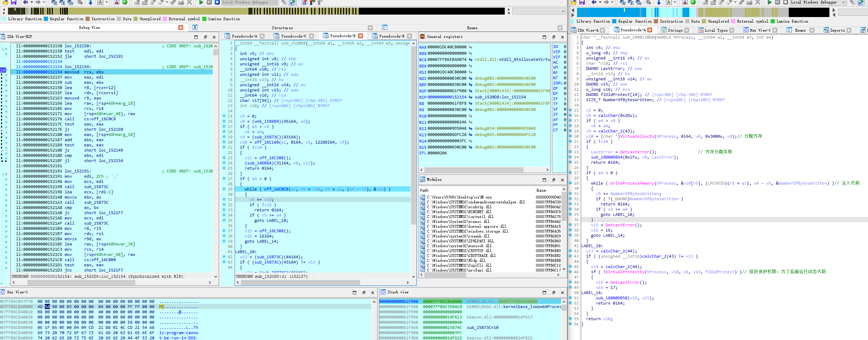Screen dimensions: 868x340
Task: Click the Regular function blue color swatch in left legend
Action: 46,19
